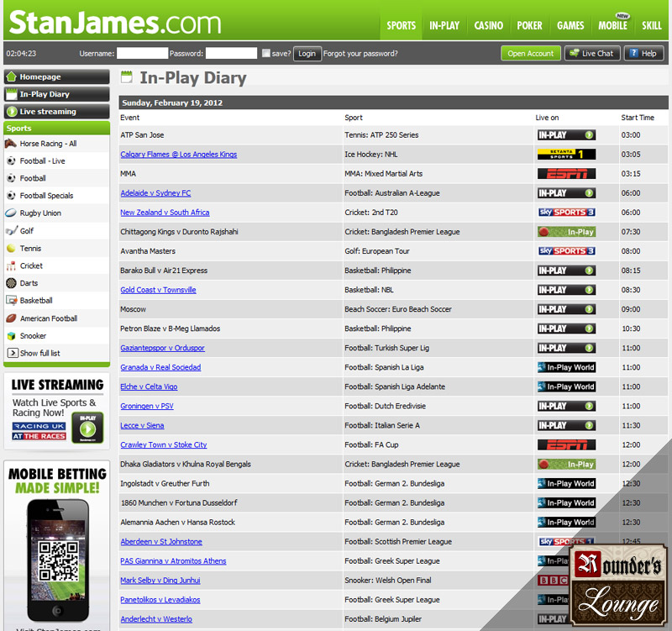Click the Horse Racing icon in sidebar
The image size is (672, 631).
[x=11, y=143]
